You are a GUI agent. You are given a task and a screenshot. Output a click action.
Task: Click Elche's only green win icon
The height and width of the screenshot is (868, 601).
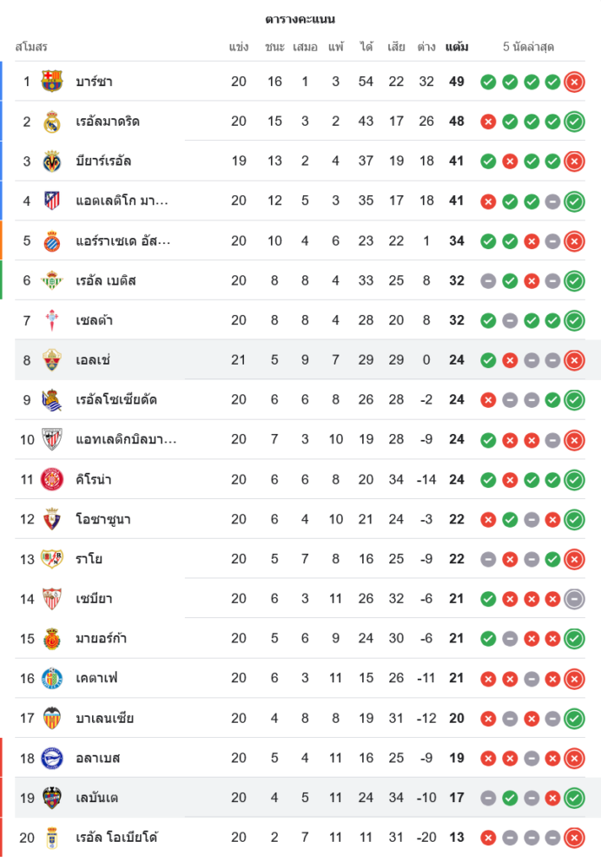click(x=488, y=360)
